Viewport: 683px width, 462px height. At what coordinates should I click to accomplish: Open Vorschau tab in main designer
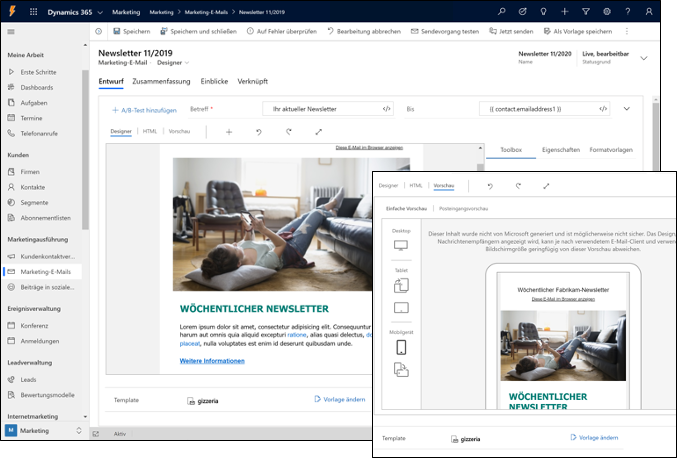[x=179, y=131]
